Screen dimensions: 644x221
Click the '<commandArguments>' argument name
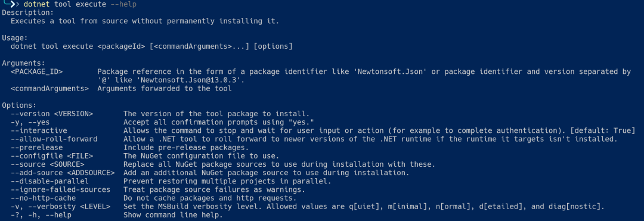coord(49,88)
